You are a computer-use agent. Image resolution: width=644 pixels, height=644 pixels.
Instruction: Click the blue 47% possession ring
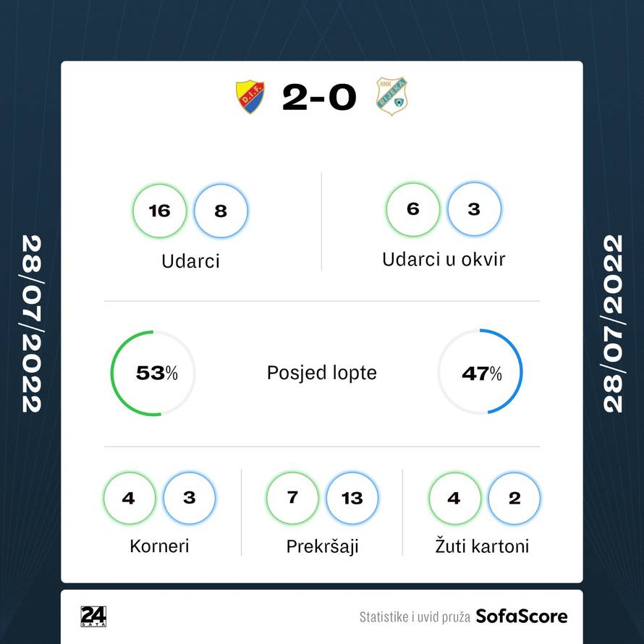pyautogui.click(x=480, y=373)
